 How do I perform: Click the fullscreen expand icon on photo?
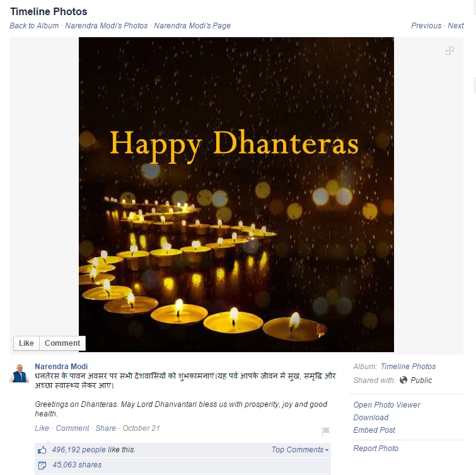click(x=450, y=50)
